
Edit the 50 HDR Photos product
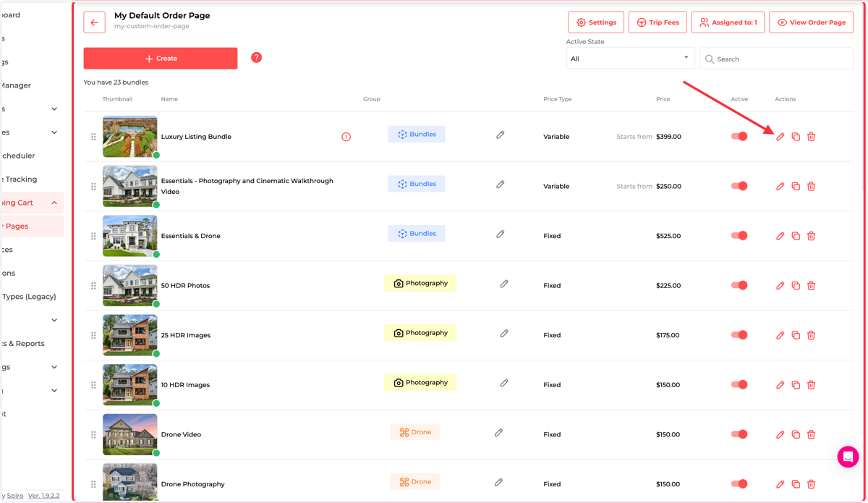[x=780, y=286]
